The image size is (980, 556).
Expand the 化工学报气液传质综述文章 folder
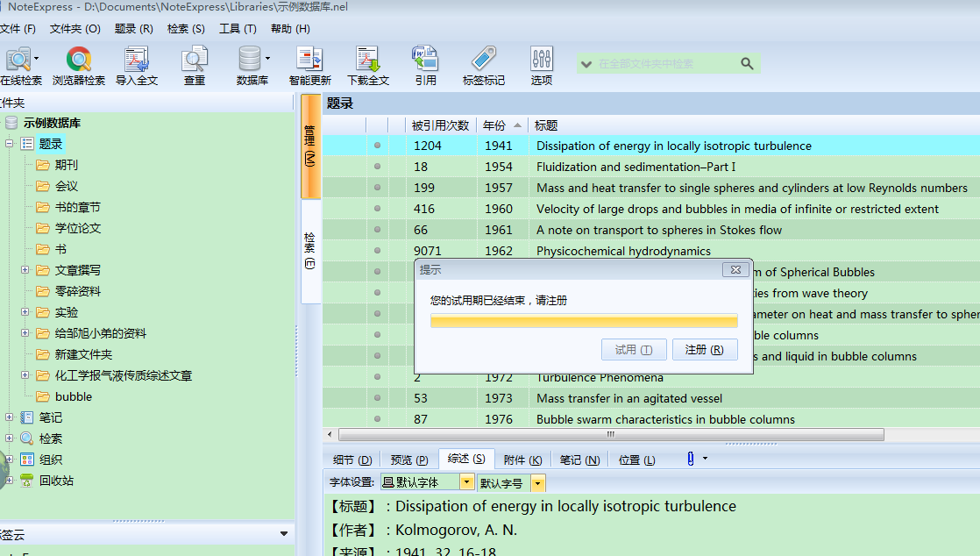tap(25, 374)
